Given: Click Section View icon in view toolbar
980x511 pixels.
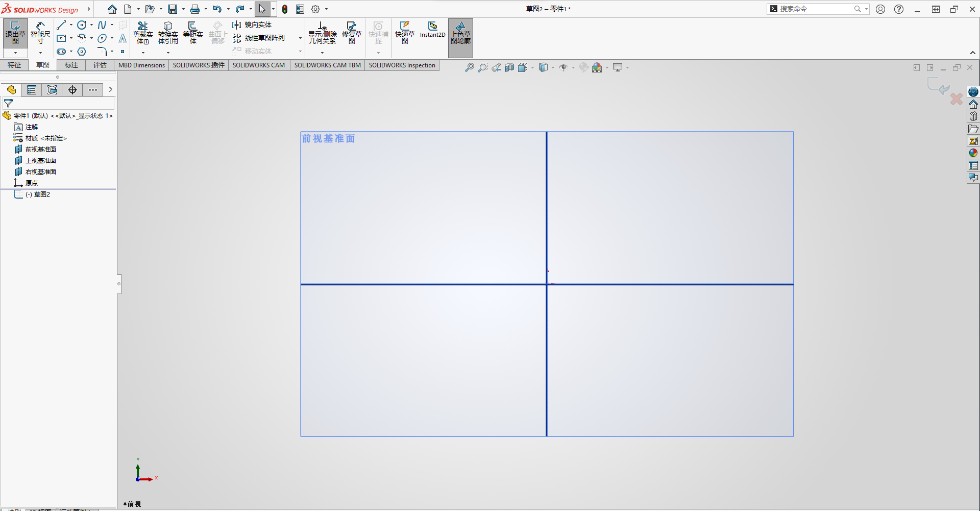Looking at the screenshot, I should pyautogui.click(x=509, y=67).
